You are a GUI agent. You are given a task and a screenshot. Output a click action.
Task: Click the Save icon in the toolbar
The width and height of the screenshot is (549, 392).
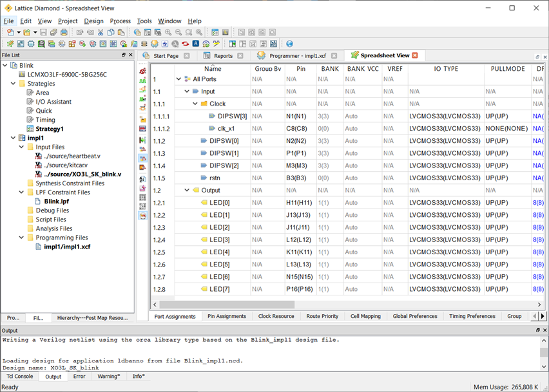43,33
